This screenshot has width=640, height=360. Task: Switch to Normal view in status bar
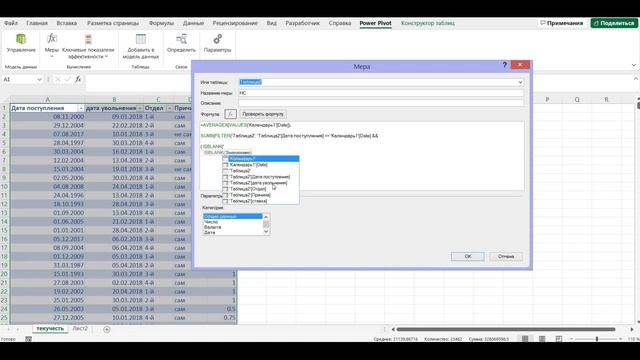coord(525,339)
